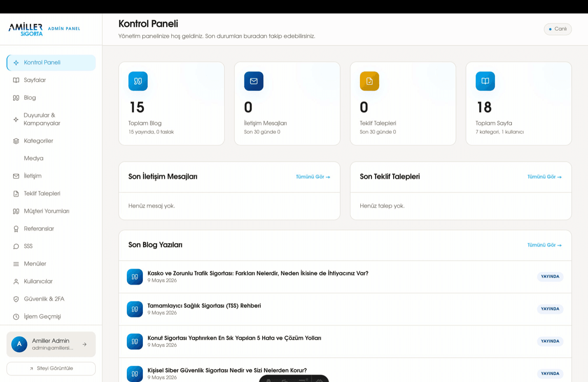Click the Güvenlik & 2FA shield icon
This screenshot has width=588, height=382.
[16, 299]
